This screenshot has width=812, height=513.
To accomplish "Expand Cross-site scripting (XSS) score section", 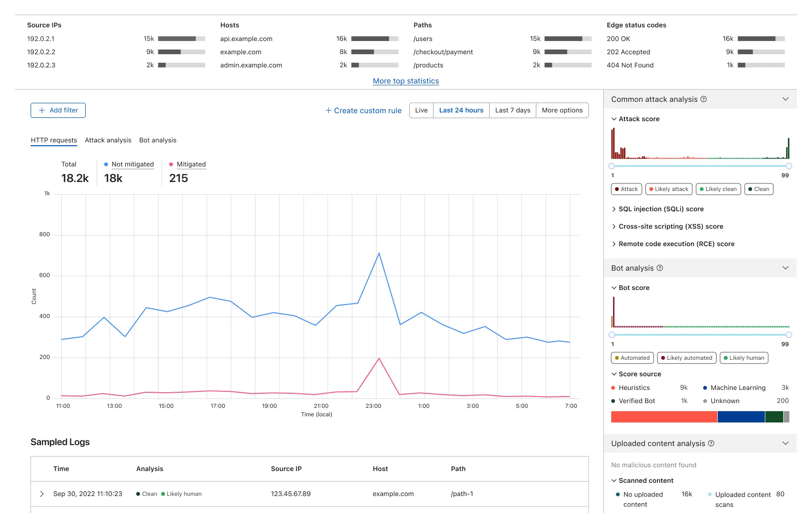I will point(670,226).
